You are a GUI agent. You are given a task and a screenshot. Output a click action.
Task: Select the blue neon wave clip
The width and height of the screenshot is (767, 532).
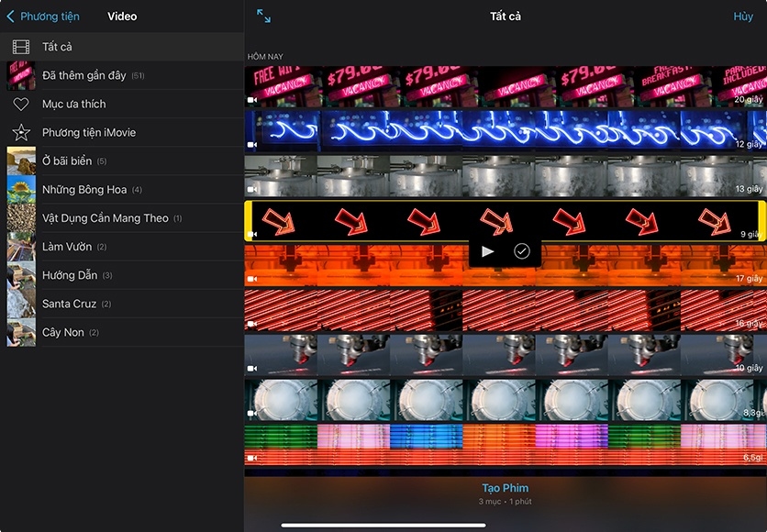(505, 131)
